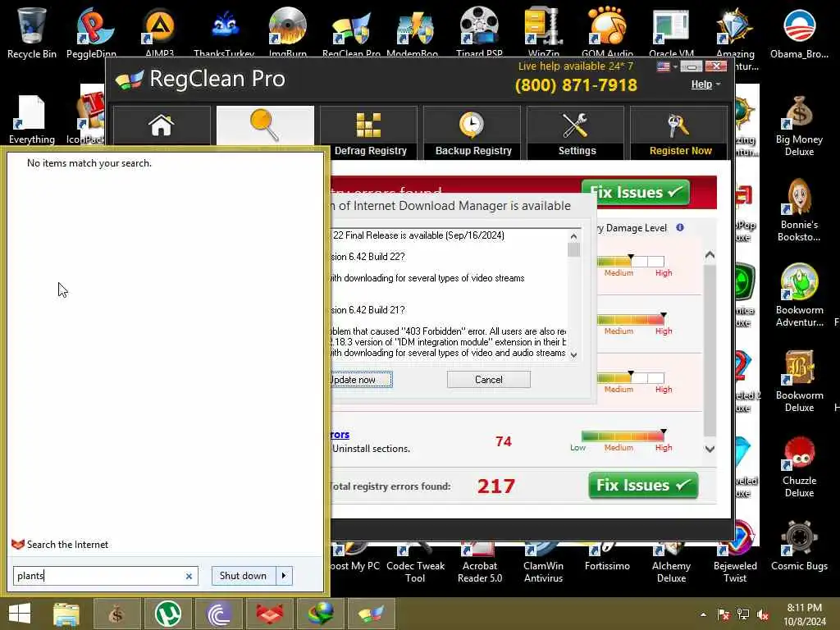Open the Action Center flag tray icon
Viewport: 840px width, 630px height.
[x=724, y=615]
